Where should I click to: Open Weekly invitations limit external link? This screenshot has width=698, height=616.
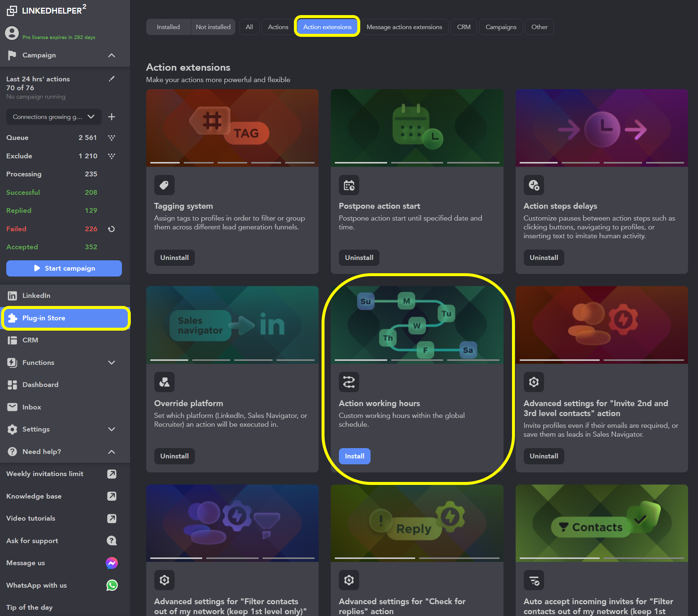112,474
